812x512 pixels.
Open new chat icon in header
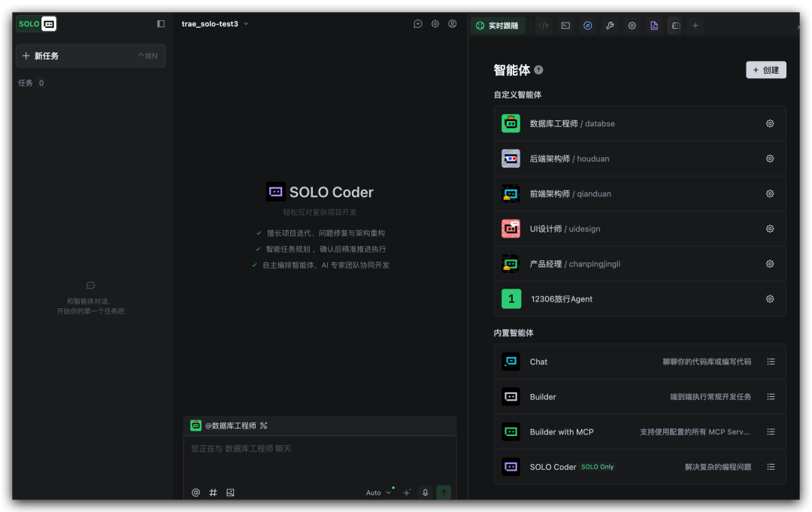(x=417, y=24)
